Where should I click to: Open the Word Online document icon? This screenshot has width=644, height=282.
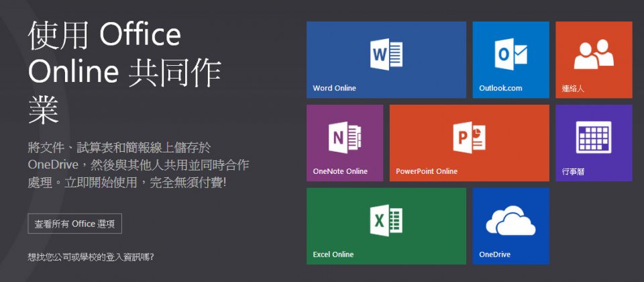click(x=386, y=54)
